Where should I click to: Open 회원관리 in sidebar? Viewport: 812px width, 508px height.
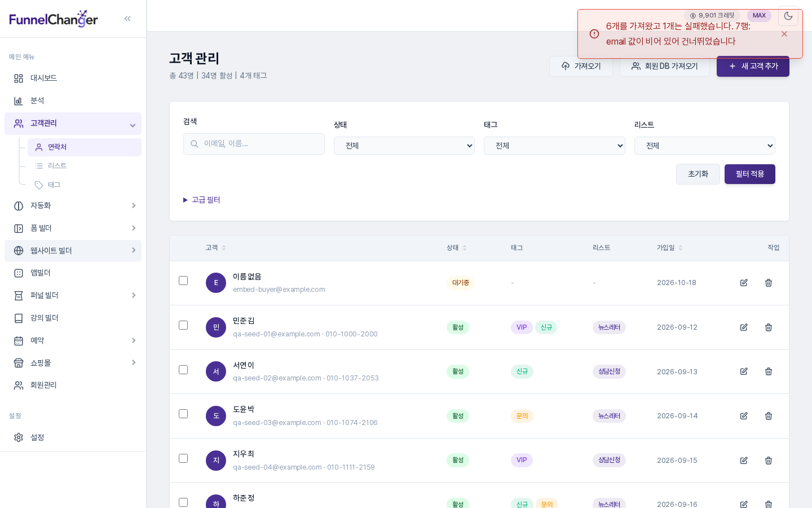[73, 385]
